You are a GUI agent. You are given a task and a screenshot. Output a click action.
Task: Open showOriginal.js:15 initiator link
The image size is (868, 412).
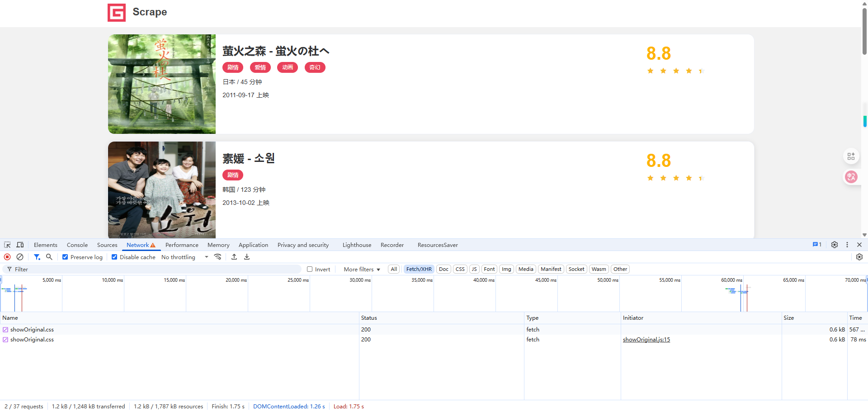pyautogui.click(x=646, y=340)
